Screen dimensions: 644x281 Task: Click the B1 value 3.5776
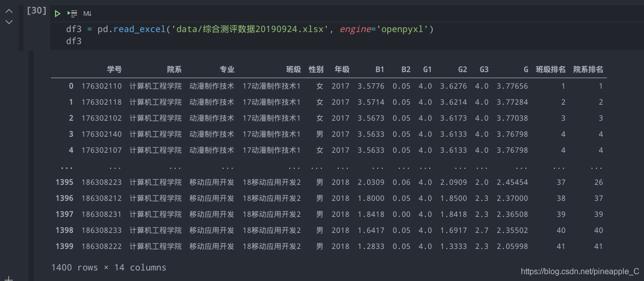point(371,86)
